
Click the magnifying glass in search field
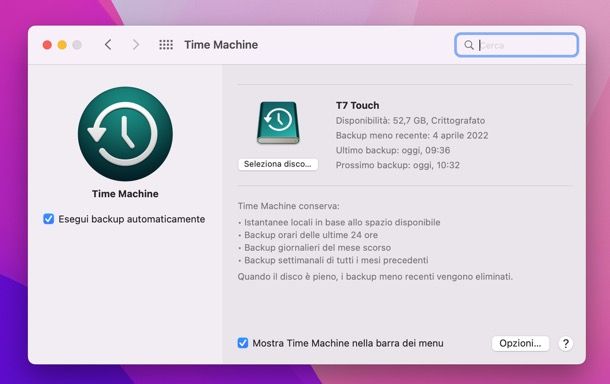point(469,45)
